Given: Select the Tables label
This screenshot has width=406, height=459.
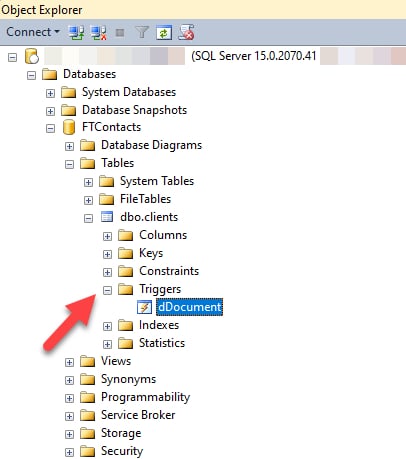Looking at the screenshot, I should 117,163.
